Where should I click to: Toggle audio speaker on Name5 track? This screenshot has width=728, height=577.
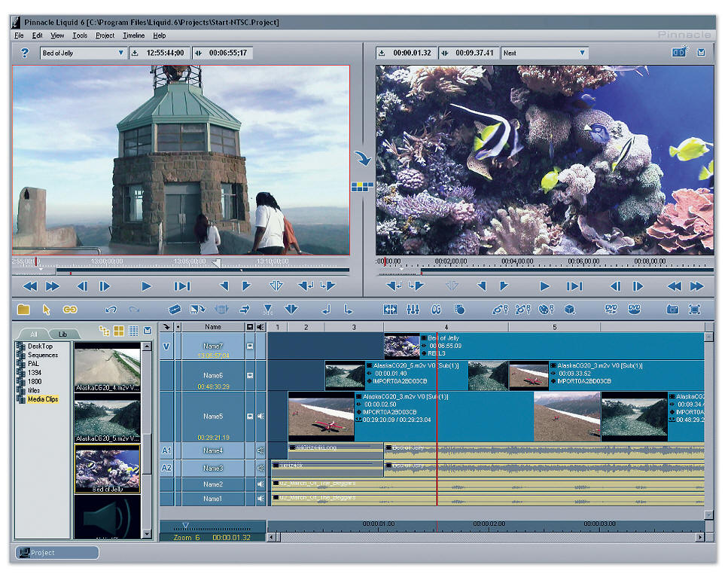260,417
